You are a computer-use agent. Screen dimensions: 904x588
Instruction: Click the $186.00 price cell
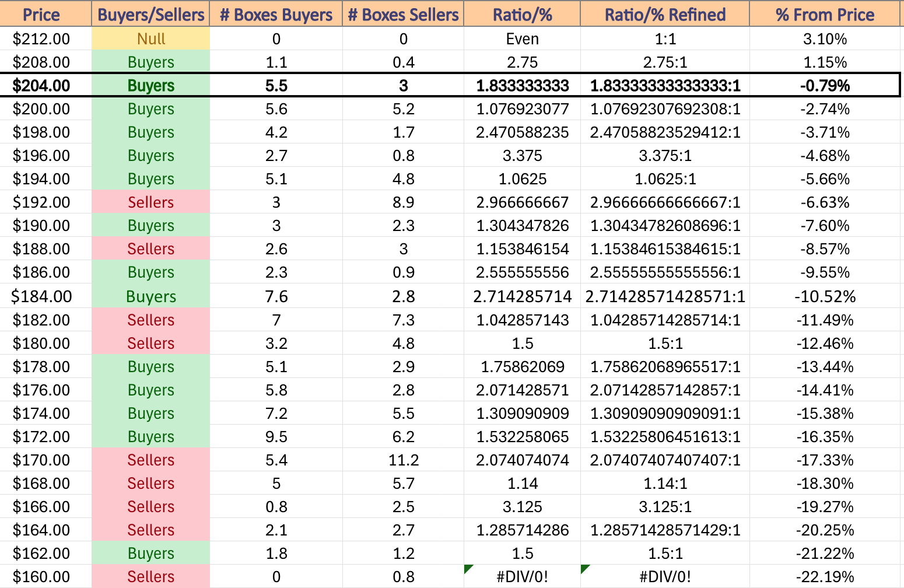(45, 272)
